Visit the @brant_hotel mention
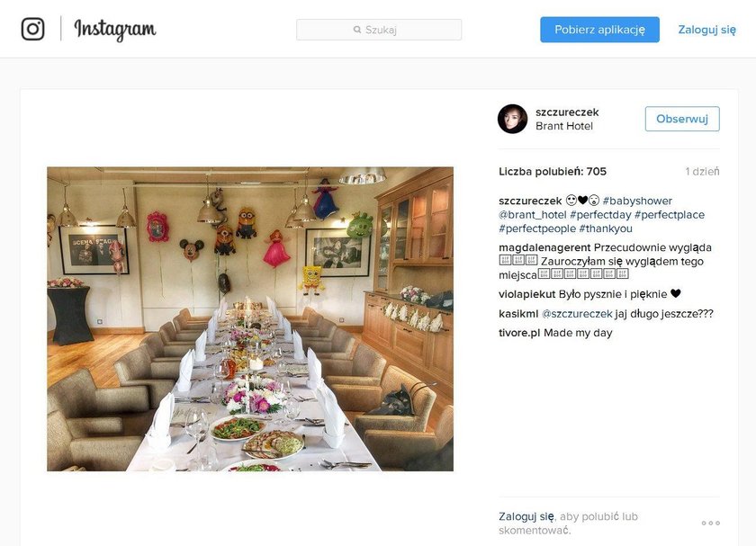 [532, 215]
